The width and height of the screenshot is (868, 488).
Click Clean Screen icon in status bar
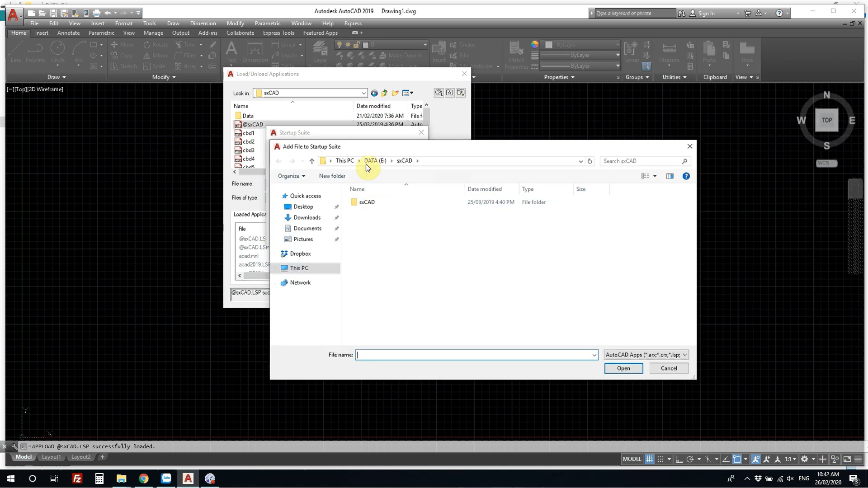point(847,459)
